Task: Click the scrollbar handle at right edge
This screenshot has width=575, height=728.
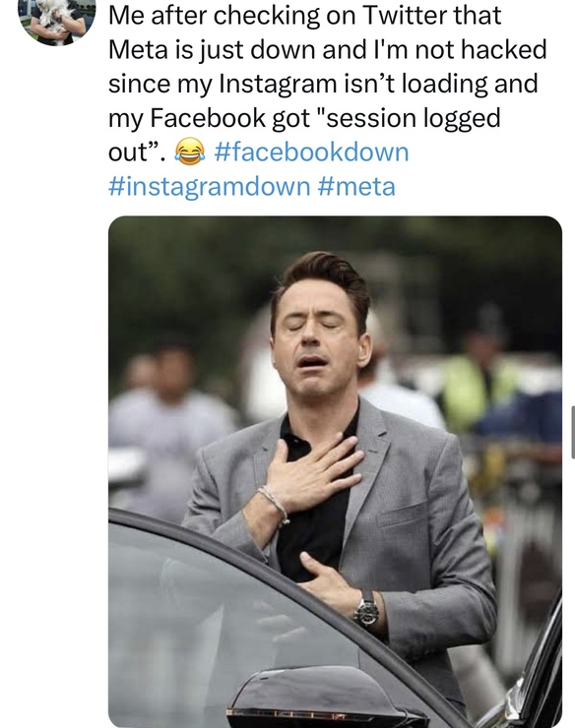Action: click(573, 432)
